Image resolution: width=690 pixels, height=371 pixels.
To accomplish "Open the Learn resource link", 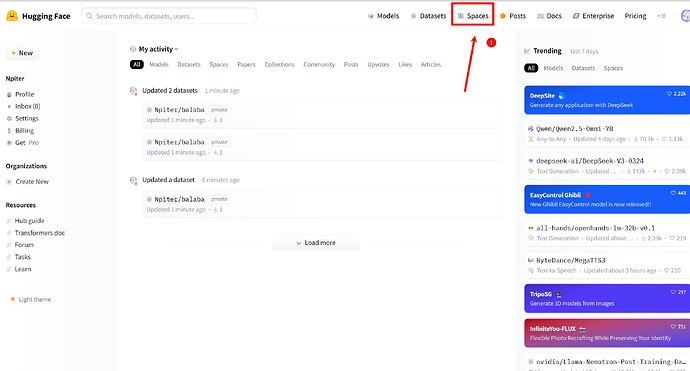I will [x=19, y=269].
